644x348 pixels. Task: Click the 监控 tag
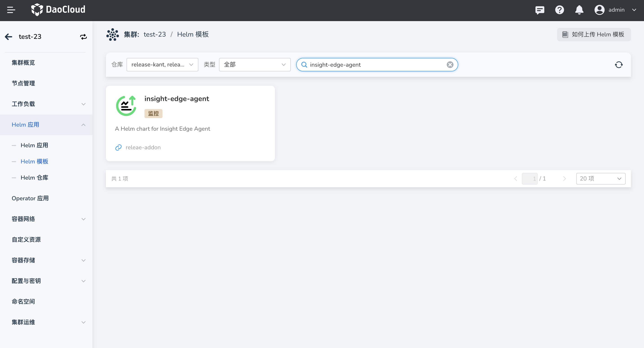click(153, 114)
